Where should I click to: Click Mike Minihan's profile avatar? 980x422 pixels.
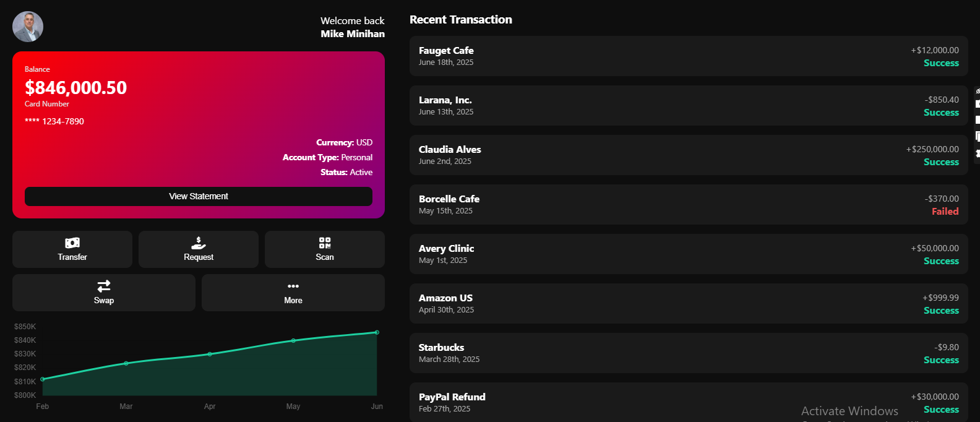pyautogui.click(x=28, y=27)
